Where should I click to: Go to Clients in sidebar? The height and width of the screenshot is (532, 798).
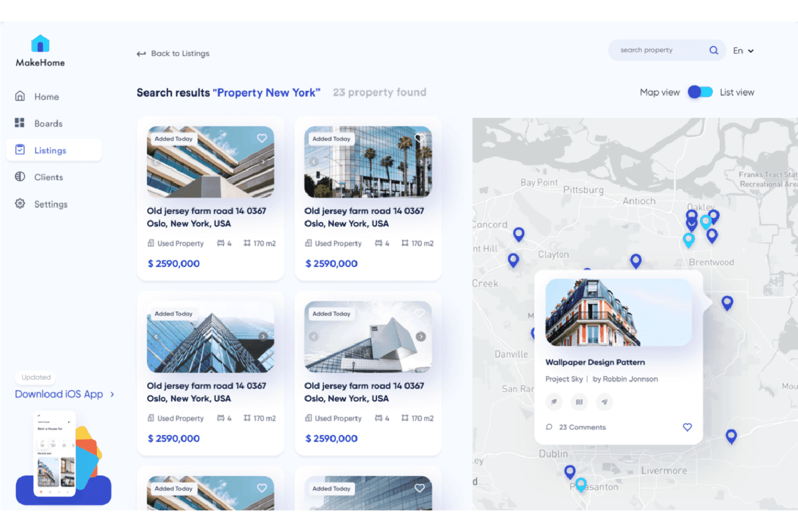48,177
